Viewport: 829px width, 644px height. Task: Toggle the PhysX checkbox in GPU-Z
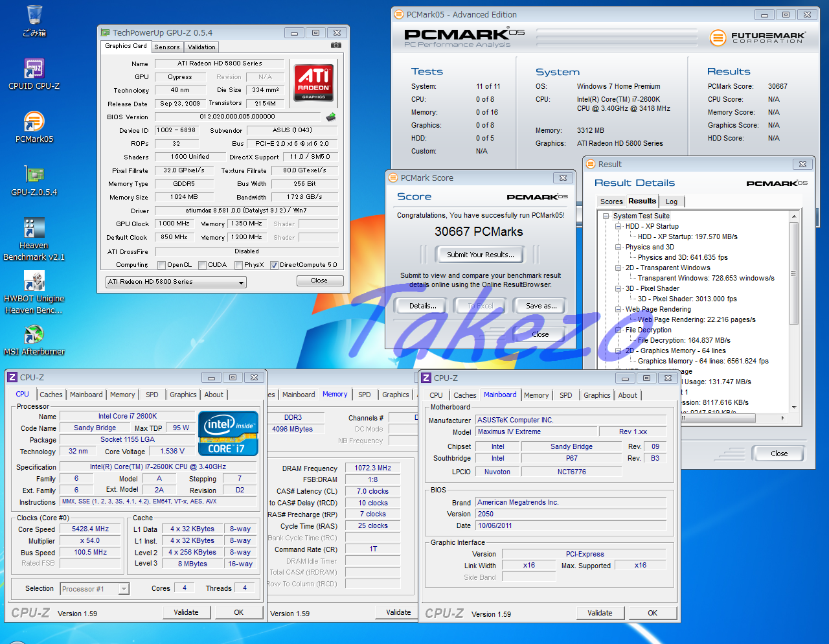[239, 265]
